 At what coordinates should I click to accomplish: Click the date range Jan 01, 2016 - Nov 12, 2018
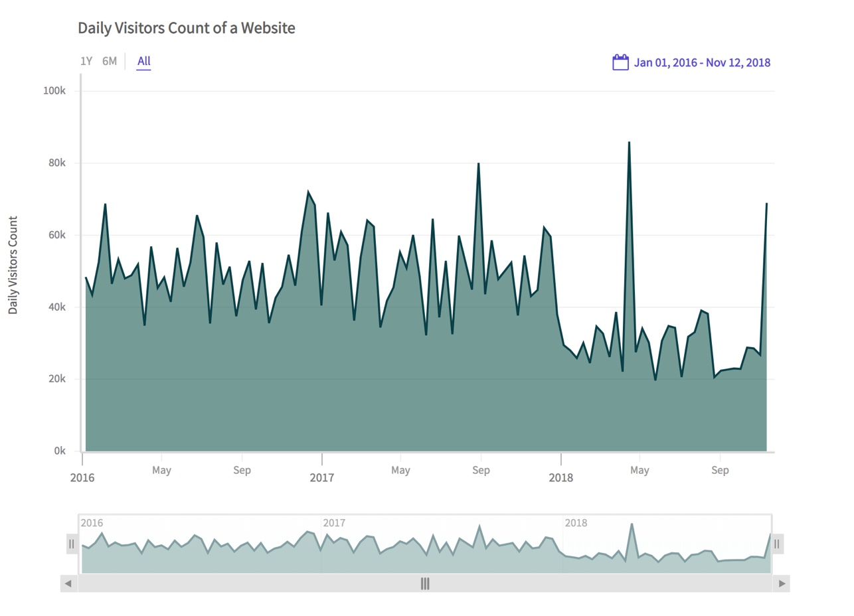pos(702,62)
